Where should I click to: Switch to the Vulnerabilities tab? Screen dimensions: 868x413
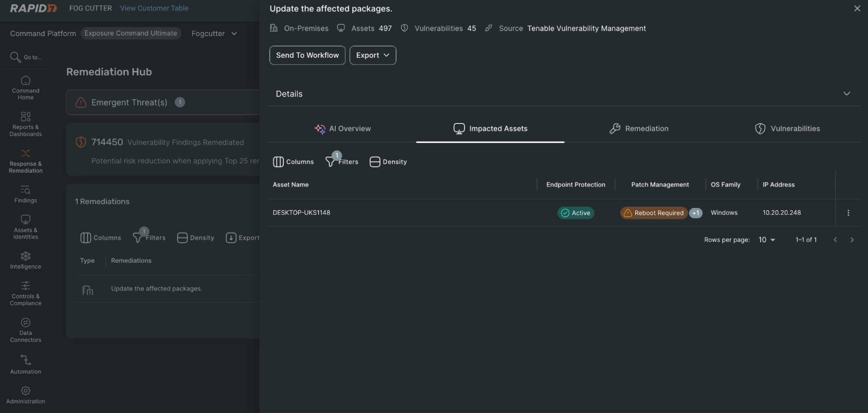point(795,128)
